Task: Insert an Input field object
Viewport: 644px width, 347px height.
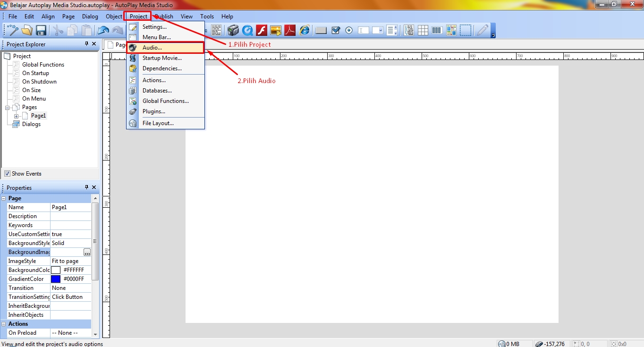Action: coord(364,31)
